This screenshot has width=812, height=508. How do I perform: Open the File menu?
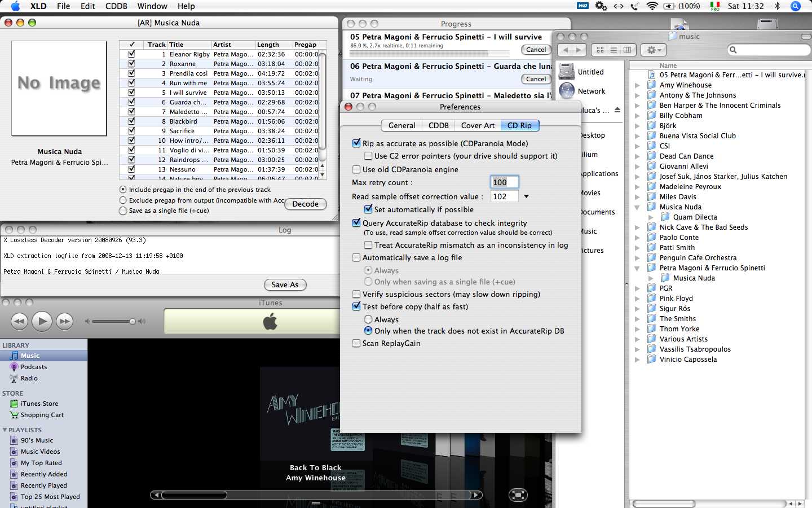[64, 6]
